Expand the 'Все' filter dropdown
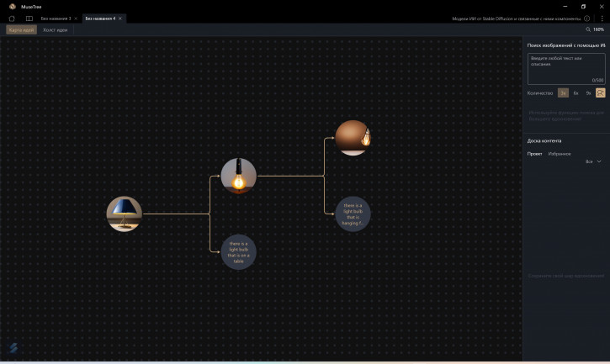610x364 pixels. pyautogui.click(x=593, y=161)
